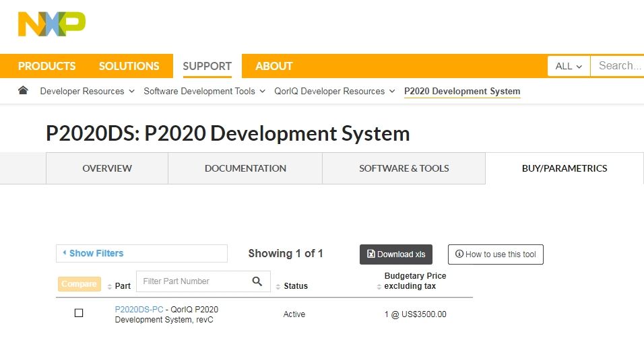Switch to the BUY/PARAMETRICS tab

pos(565,168)
